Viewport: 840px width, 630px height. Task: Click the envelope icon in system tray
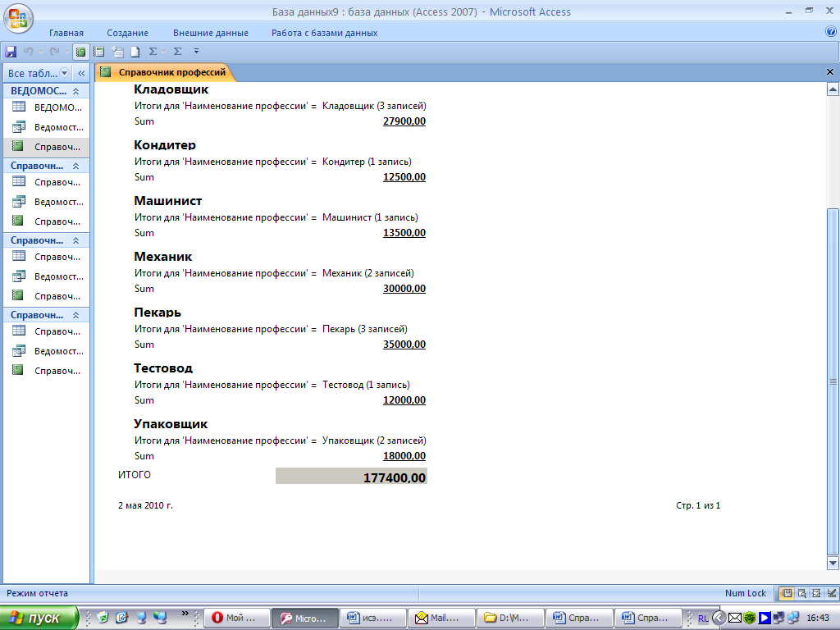click(734, 619)
